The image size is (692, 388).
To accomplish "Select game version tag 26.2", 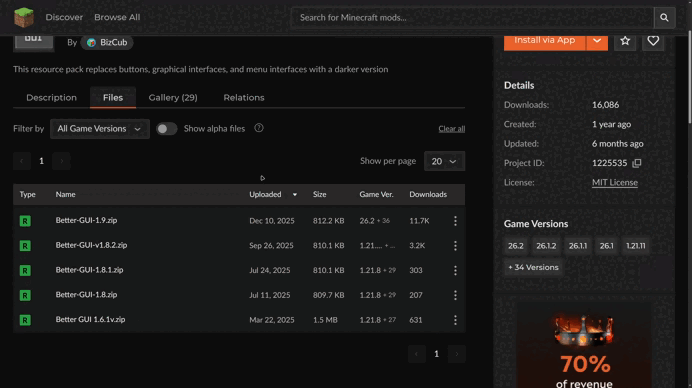I will coord(515,246).
